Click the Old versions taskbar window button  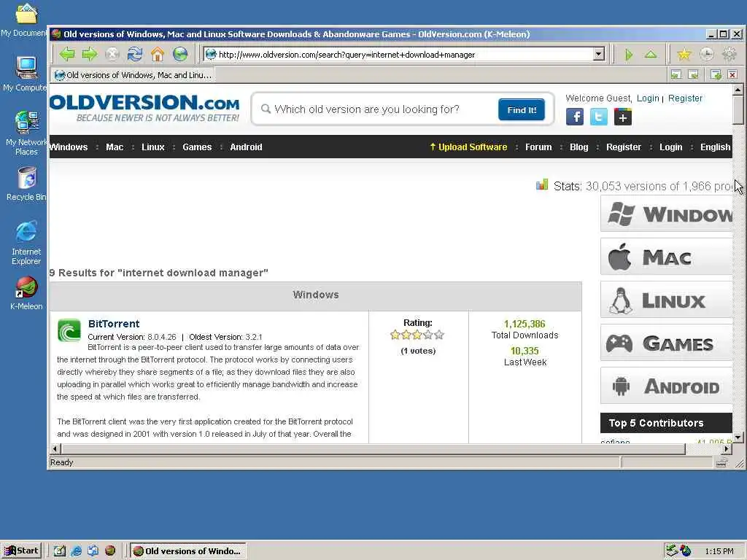pos(188,551)
